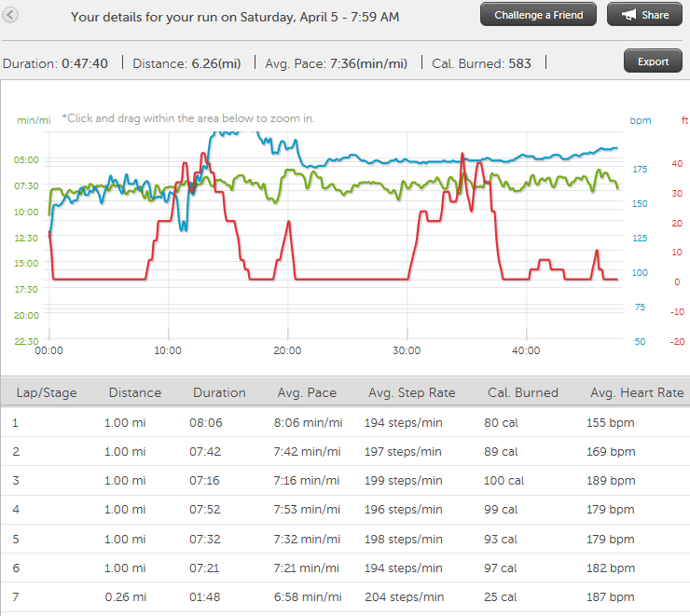Click the megaphone icon on Share
This screenshot has width=690, height=616.
point(626,15)
